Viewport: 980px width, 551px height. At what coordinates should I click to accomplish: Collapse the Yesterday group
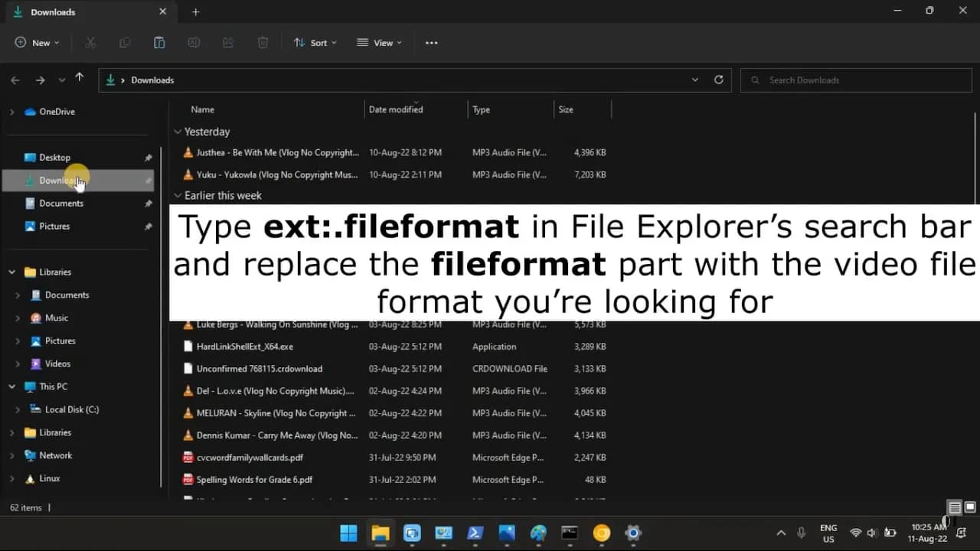click(x=178, y=132)
